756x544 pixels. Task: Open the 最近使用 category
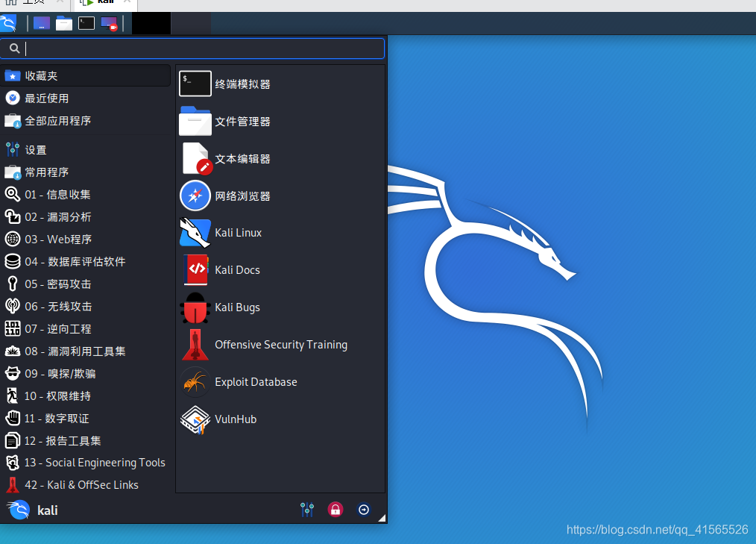85,99
